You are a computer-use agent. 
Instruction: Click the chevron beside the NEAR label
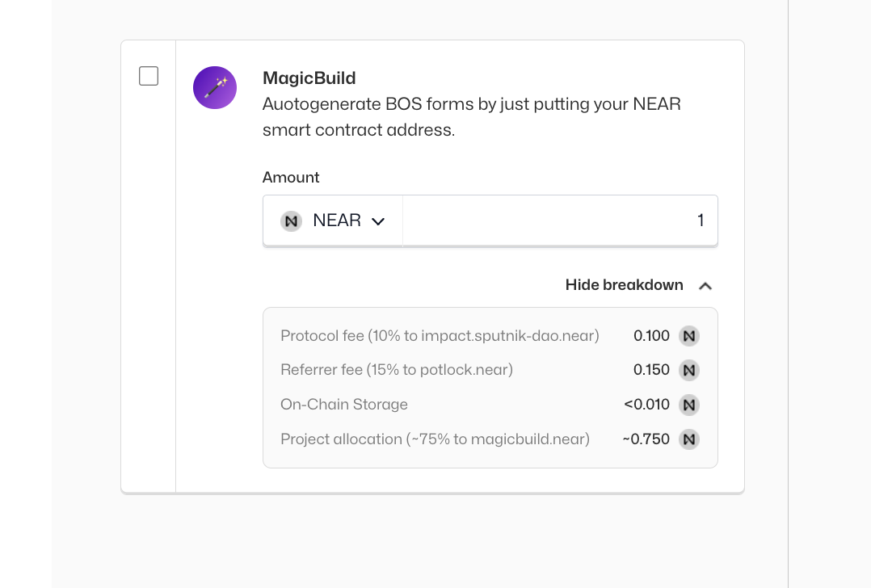[377, 221]
